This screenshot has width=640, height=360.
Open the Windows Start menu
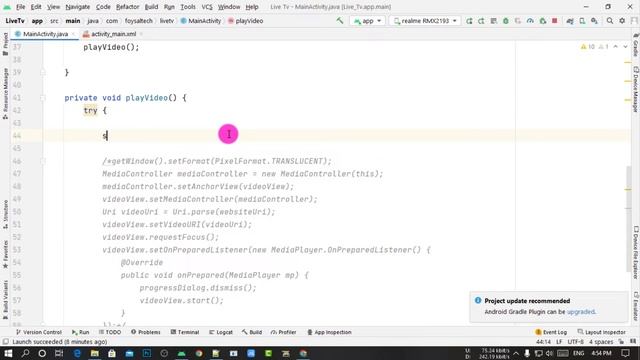pos(8,353)
